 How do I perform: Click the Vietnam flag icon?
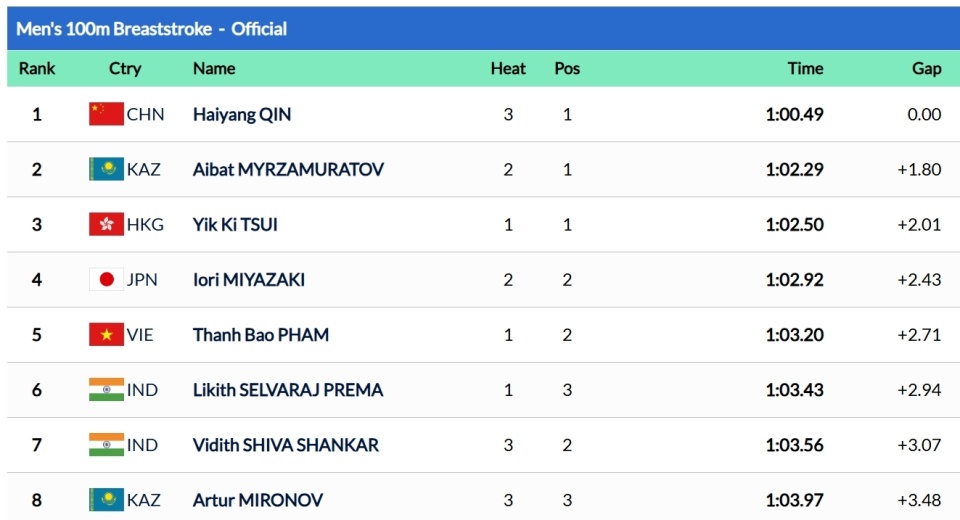pos(106,334)
